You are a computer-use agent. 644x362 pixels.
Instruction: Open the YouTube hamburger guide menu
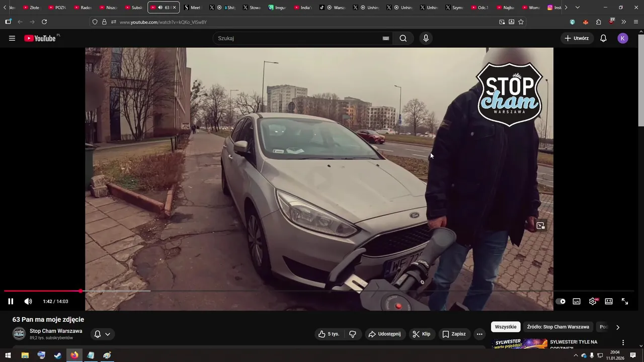pyautogui.click(x=12, y=38)
